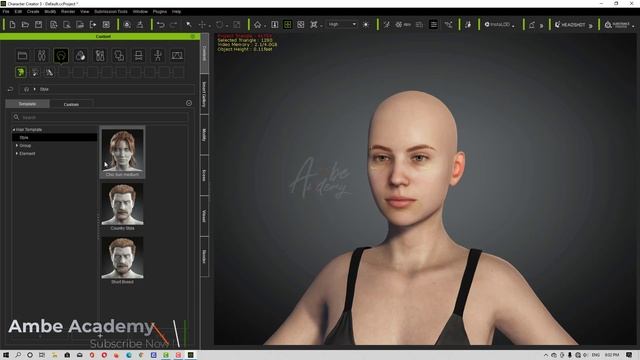Open the File menu
640x360 pixels.
tap(6, 11)
